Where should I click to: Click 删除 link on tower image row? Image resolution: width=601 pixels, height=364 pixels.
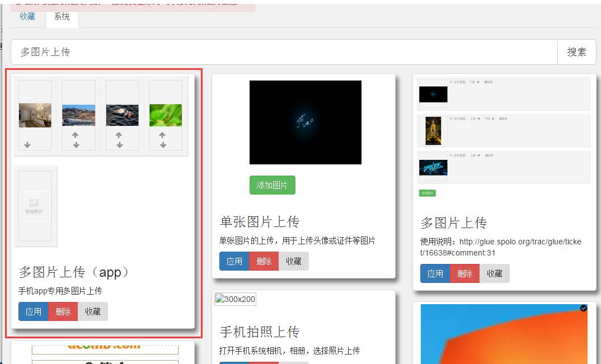coord(503,119)
